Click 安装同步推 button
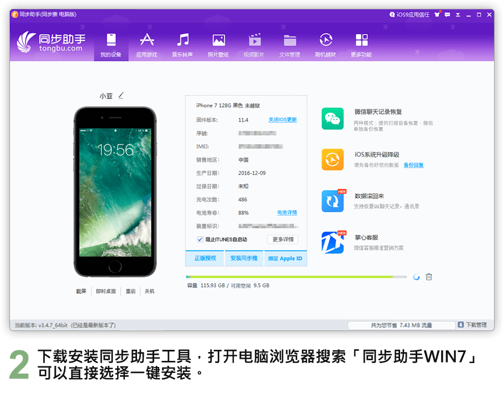This screenshot has height=420, width=504. click(x=244, y=259)
